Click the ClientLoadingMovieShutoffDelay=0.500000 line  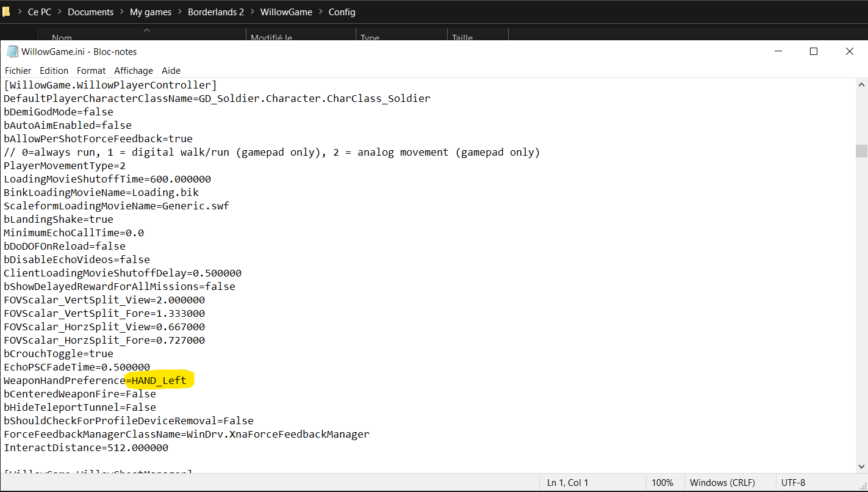[x=123, y=273]
